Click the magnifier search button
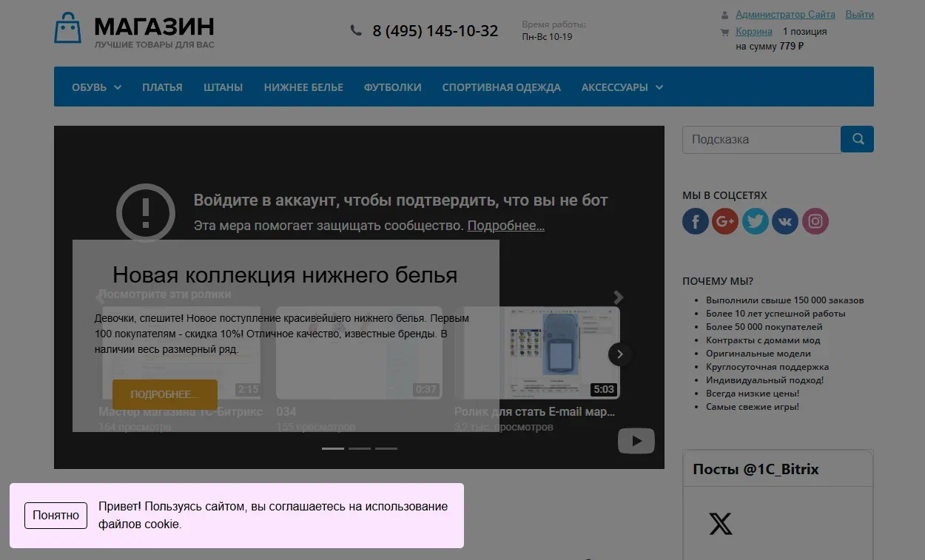 pos(857,139)
